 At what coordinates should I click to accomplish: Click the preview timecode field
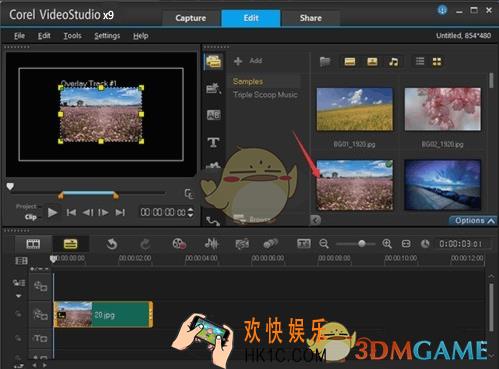163,212
